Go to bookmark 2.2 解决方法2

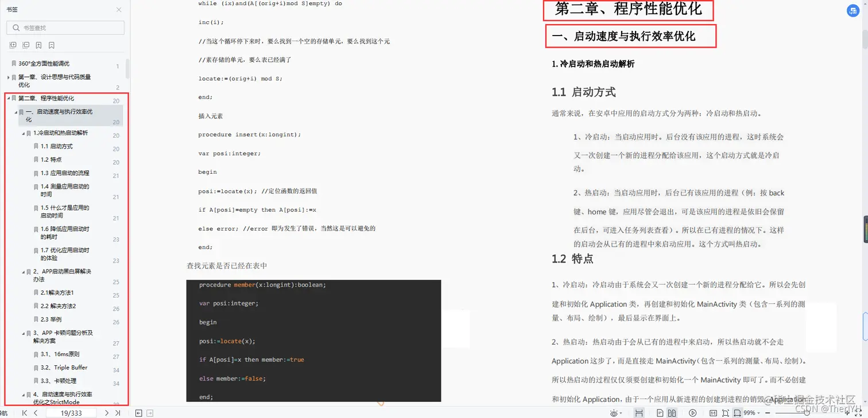click(x=59, y=306)
